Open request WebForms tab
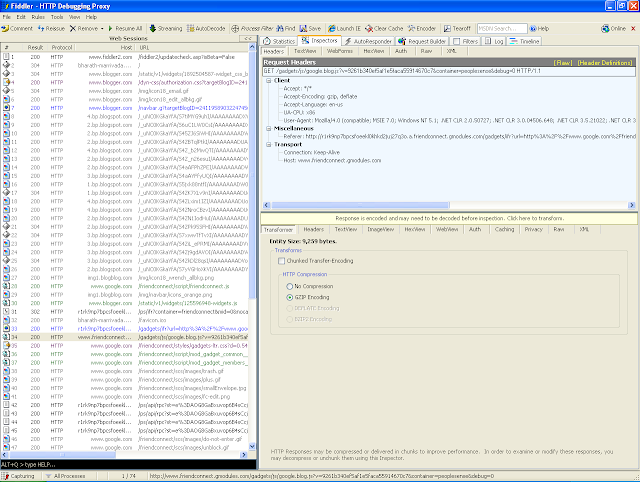640x482 pixels. click(x=340, y=51)
